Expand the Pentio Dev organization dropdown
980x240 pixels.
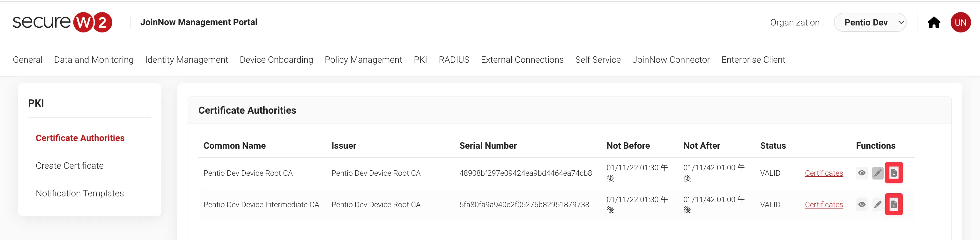point(870,22)
